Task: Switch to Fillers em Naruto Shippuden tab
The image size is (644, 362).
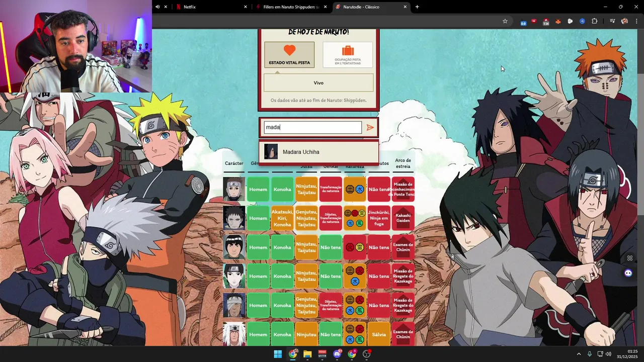Action: (x=291, y=7)
